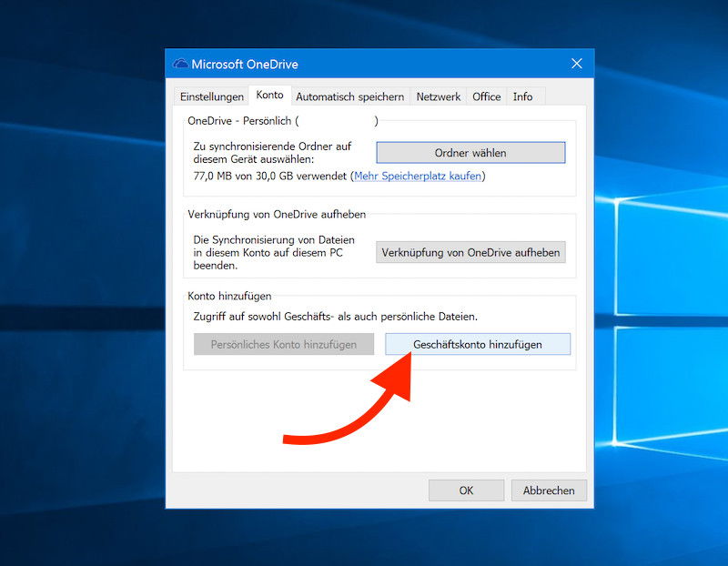728x566 pixels.
Task: Open the Office tab
Action: point(487,96)
